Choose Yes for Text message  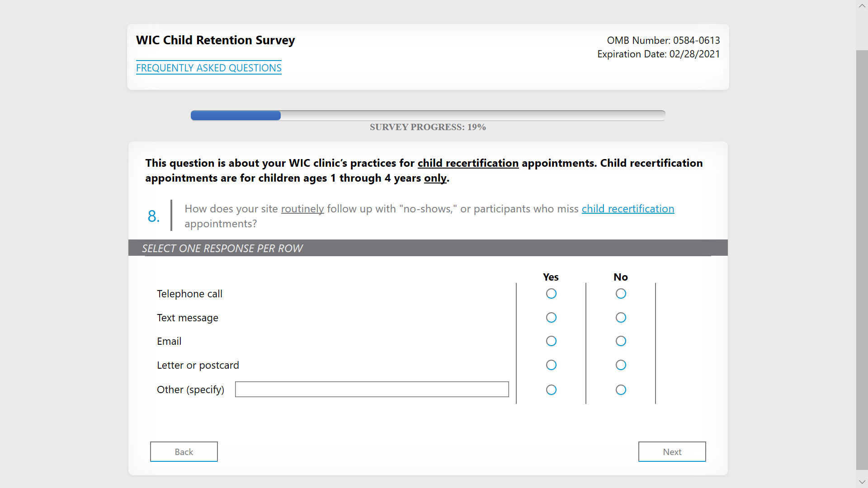coord(551,318)
